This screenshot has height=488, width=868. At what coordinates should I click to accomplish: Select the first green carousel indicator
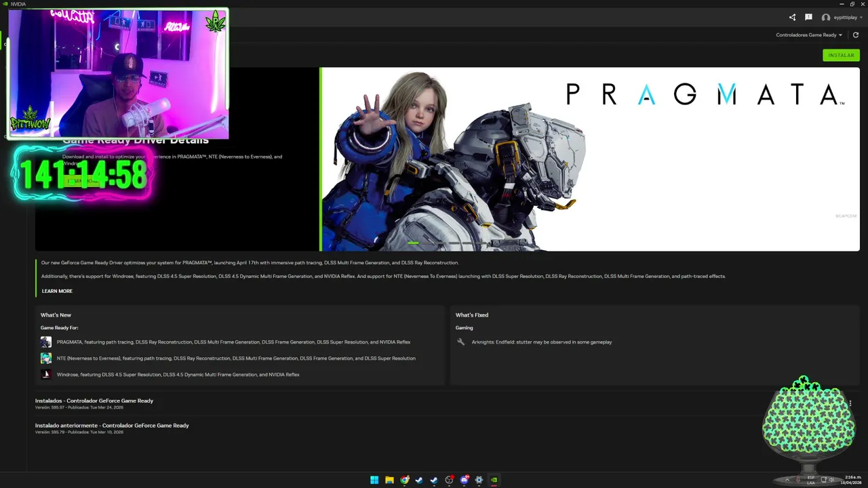point(413,243)
